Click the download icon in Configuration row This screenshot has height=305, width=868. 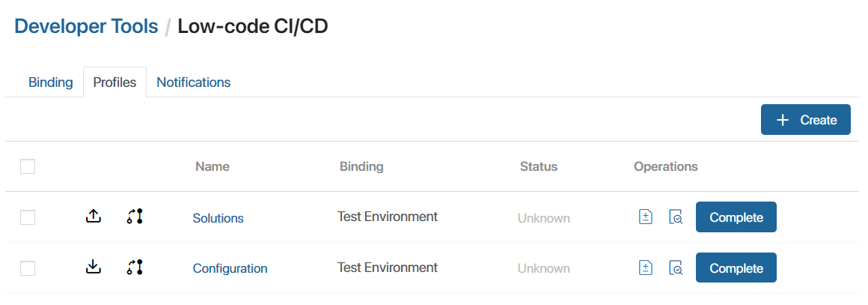pyautogui.click(x=94, y=268)
